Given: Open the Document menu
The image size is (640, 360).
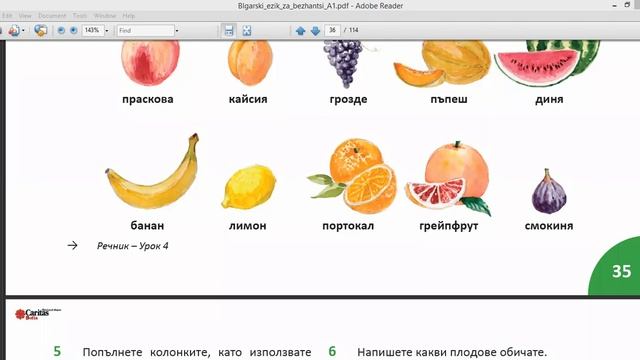Looking at the screenshot, I should 52,16.
